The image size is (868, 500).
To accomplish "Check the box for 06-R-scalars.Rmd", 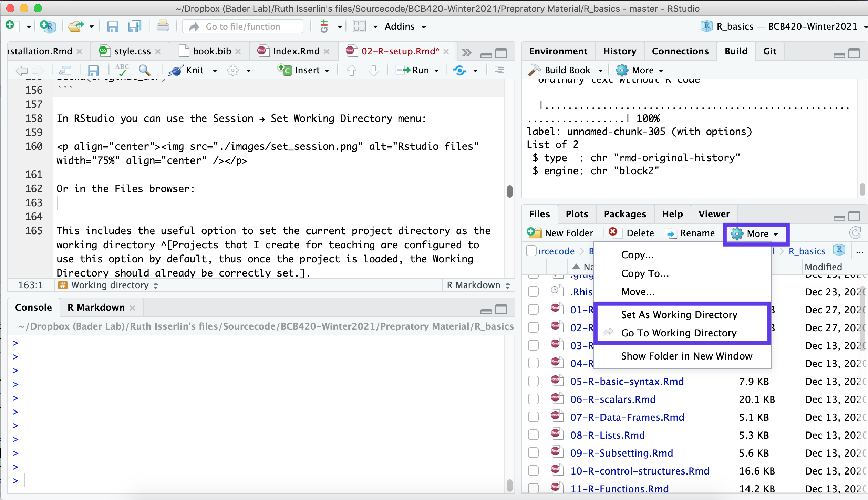I will coord(533,399).
